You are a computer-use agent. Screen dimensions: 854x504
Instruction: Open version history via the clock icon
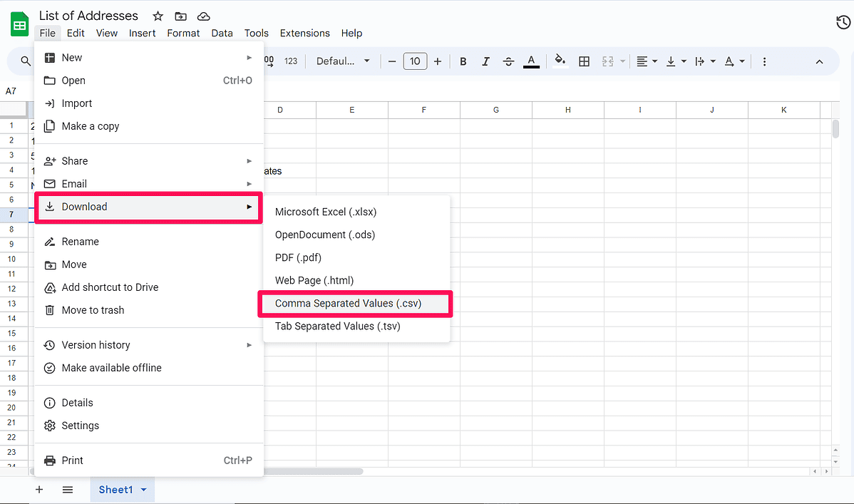tap(842, 22)
